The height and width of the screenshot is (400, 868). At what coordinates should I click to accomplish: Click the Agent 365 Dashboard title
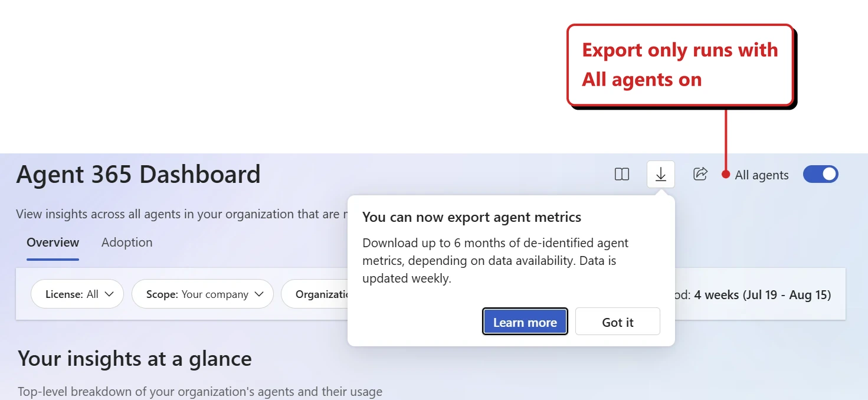(x=139, y=174)
